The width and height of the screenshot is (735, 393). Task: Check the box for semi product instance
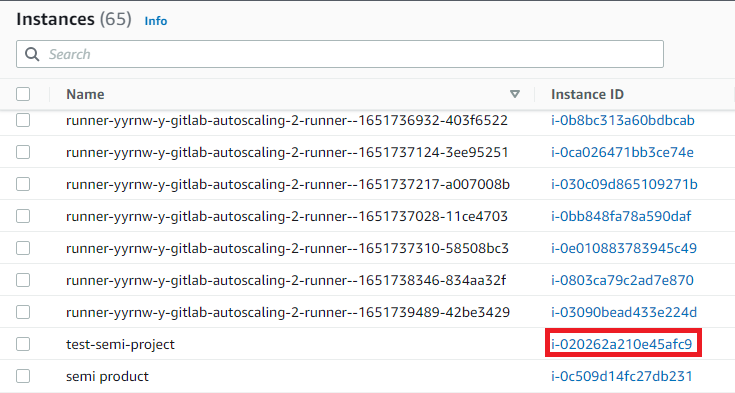pos(23,376)
